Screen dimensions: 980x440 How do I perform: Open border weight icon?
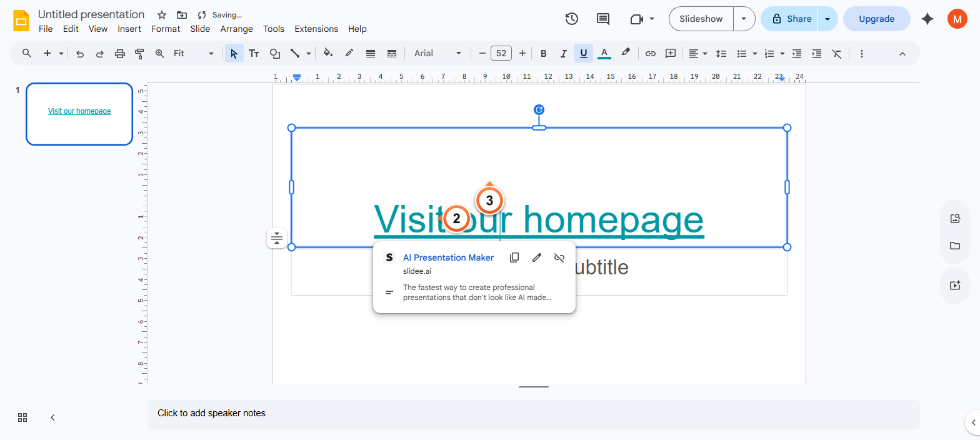click(x=371, y=54)
